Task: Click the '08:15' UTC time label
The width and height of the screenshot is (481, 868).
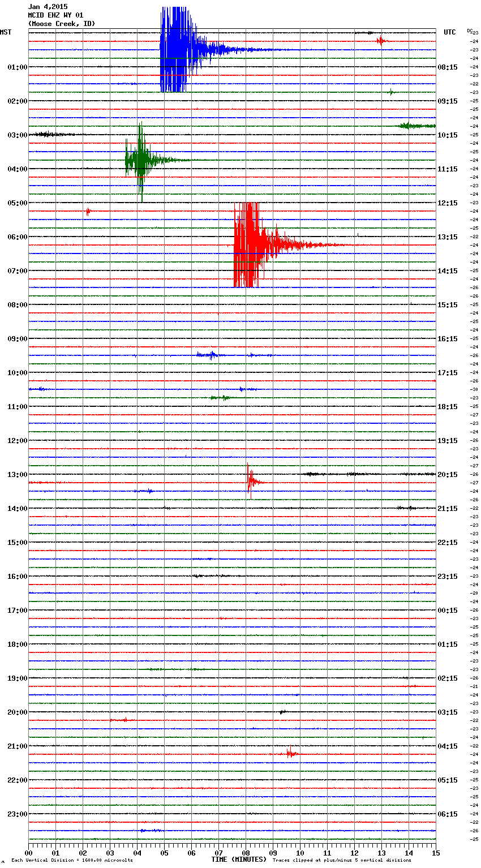Action: (x=448, y=67)
